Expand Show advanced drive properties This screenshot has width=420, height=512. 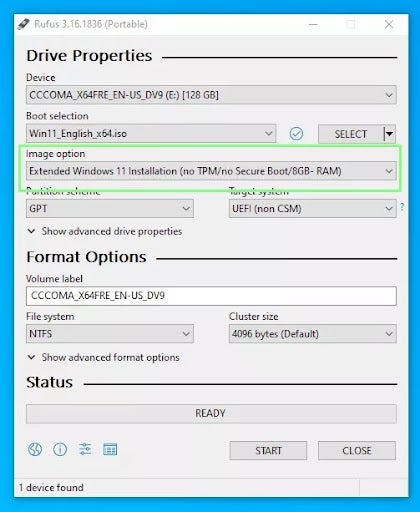coord(105,231)
